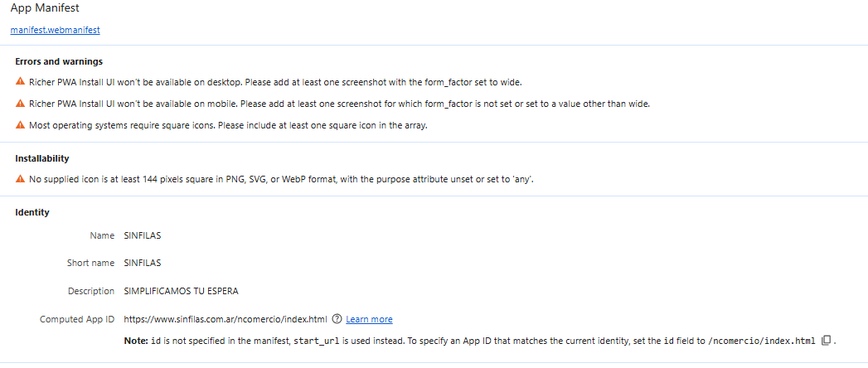The height and width of the screenshot is (368, 868).
Task: Select the Name value SINFILAS
Action: tap(143, 235)
